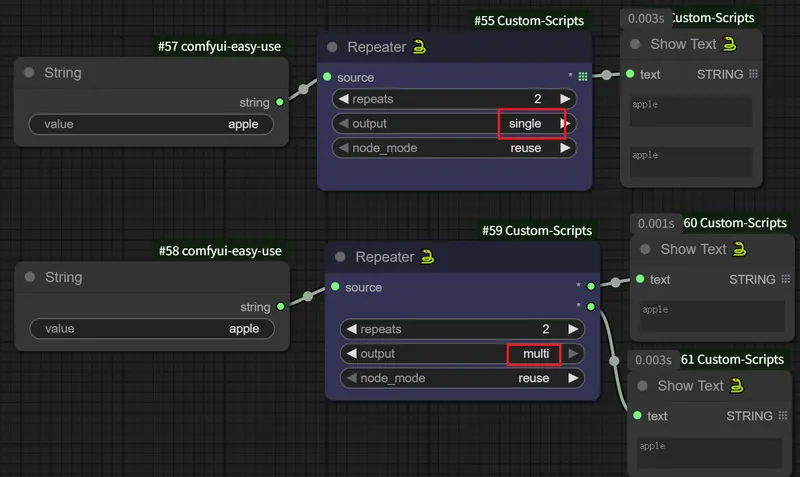Click the apple text box in #61 Show Text
Image resolution: width=800 pixels, height=477 pixels.
[x=709, y=453]
